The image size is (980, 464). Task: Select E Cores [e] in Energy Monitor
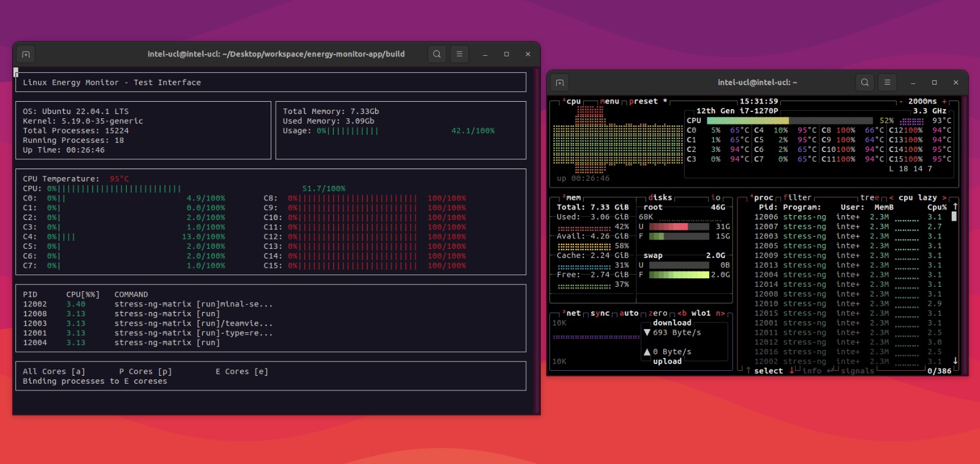pos(242,371)
